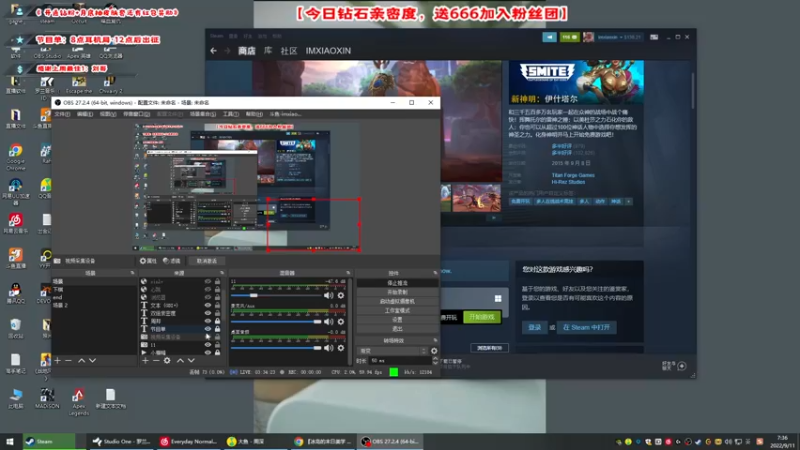Toggle visibility of 文本 (GDI+) source

(x=208, y=305)
